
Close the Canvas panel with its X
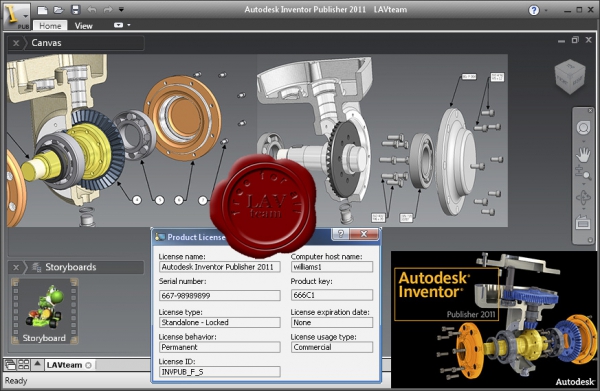pyautogui.click(x=16, y=43)
